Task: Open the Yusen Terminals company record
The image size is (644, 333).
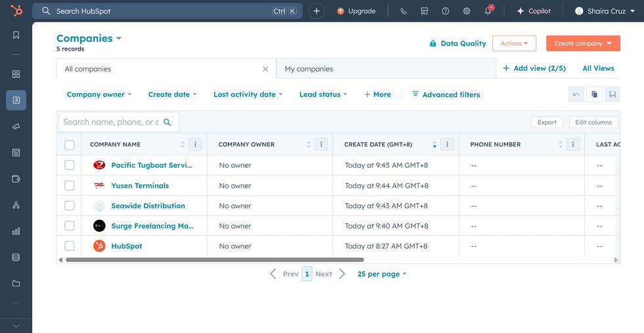Action: coord(140,186)
